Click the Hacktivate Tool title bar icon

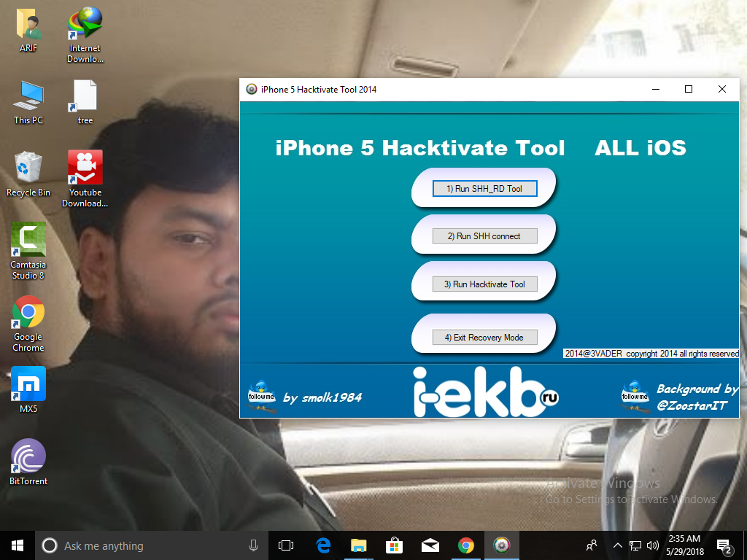[252, 89]
